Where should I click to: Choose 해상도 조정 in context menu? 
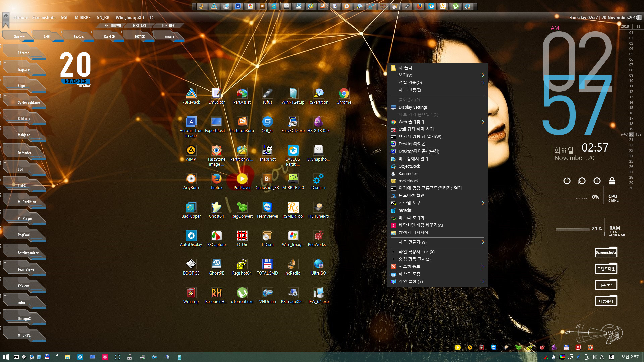(437, 274)
